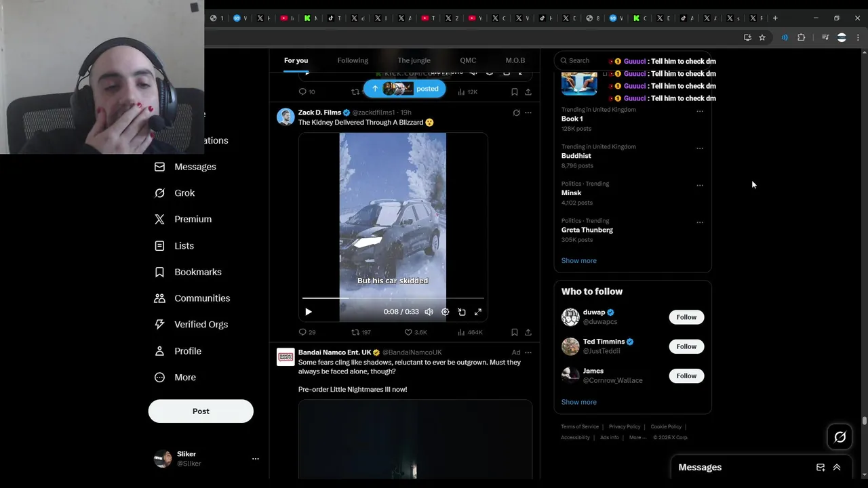This screenshot has width=868, height=488.
Task: Open Ads info footer link
Action: coord(609,437)
